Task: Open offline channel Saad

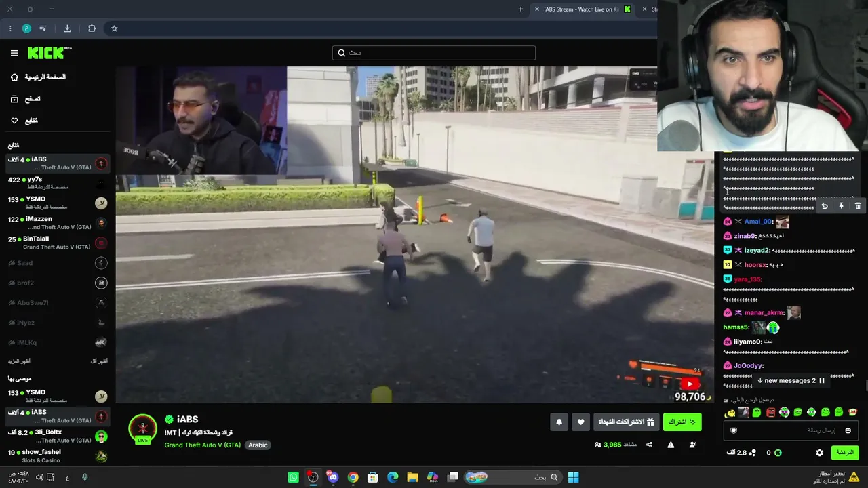Action: pyautogui.click(x=58, y=263)
